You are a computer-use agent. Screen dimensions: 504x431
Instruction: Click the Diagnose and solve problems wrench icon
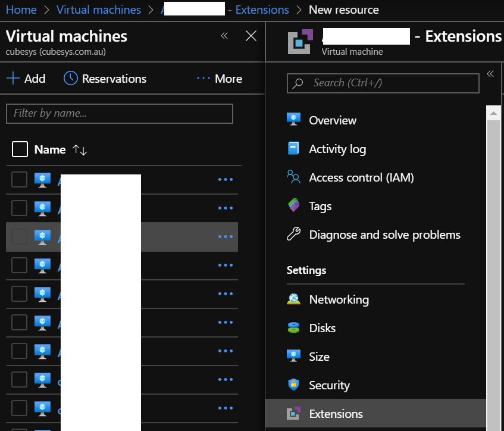pos(293,235)
